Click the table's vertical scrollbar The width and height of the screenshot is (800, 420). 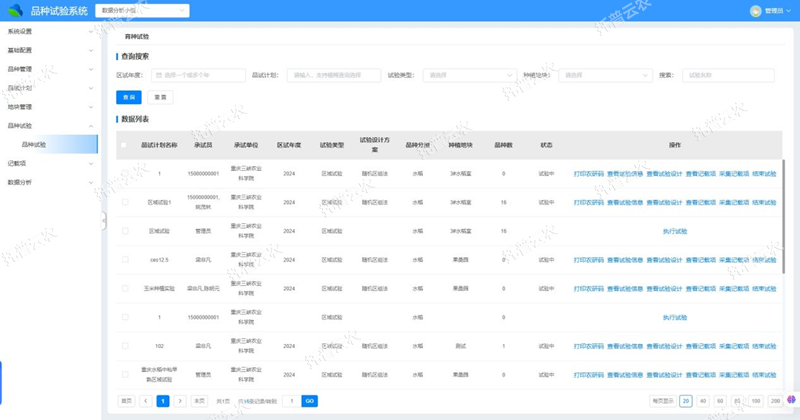(x=783, y=200)
